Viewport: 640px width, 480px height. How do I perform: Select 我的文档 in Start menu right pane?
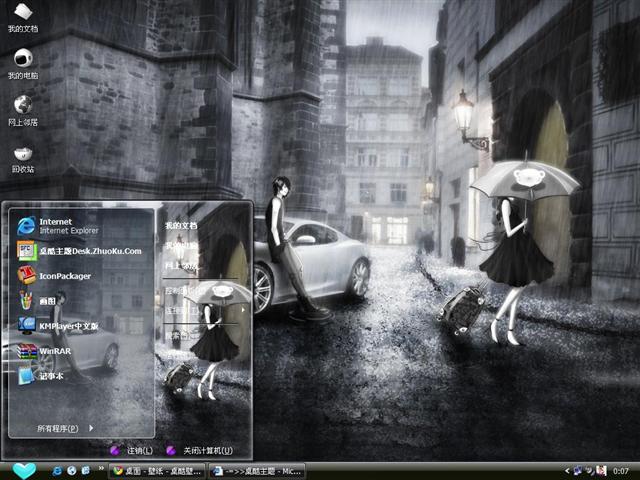coord(181,225)
